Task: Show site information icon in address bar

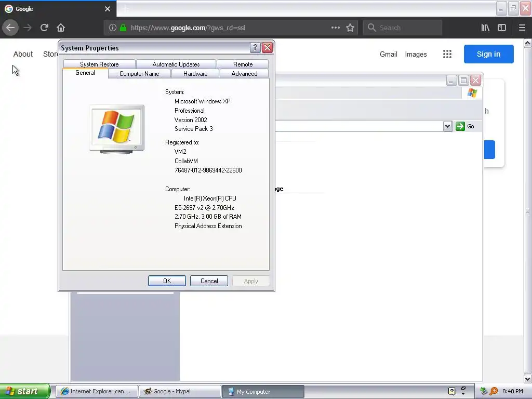Action: click(x=113, y=28)
